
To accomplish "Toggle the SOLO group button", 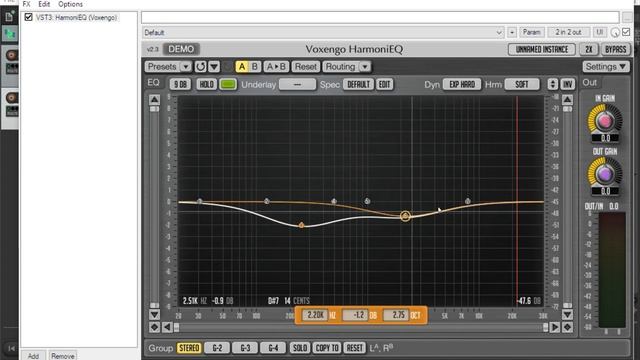I will click(x=300, y=348).
